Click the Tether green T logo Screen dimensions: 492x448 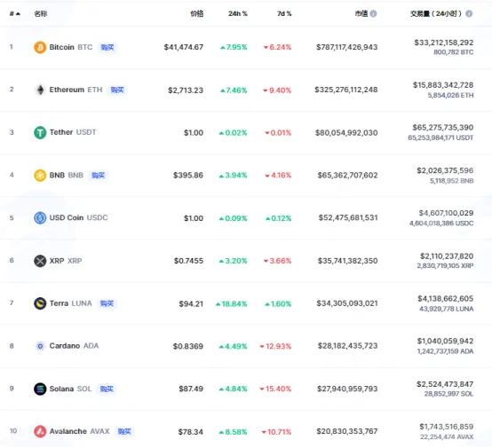pos(40,132)
